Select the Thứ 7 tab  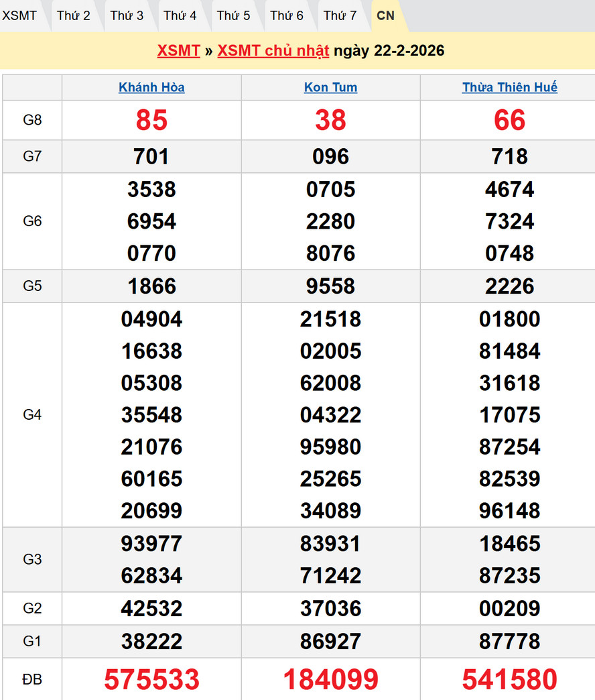pyautogui.click(x=340, y=15)
